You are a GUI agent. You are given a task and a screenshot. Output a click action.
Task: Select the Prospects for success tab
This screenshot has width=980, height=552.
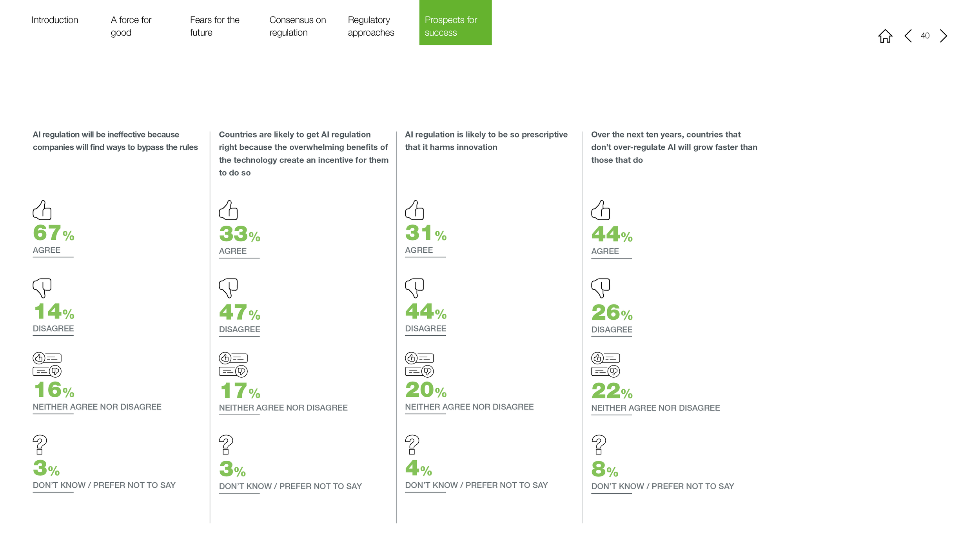point(455,22)
